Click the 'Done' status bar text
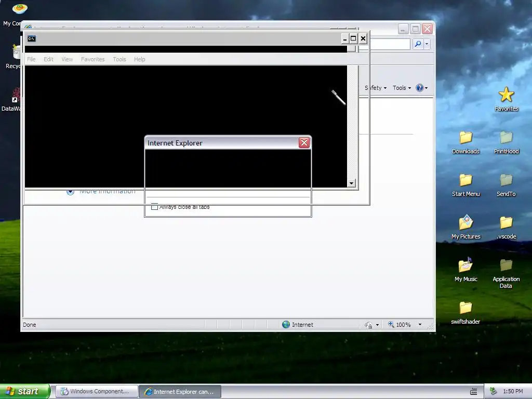Image resolution: width=532 pixels, height=399 pixels. tap(30, 325)
